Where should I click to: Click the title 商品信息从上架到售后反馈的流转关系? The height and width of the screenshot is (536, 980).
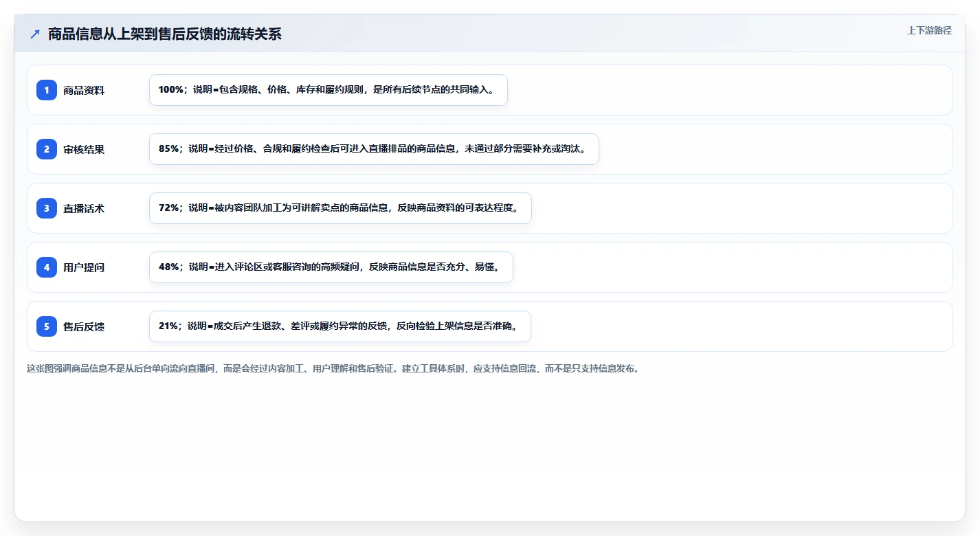click(165, 34)
